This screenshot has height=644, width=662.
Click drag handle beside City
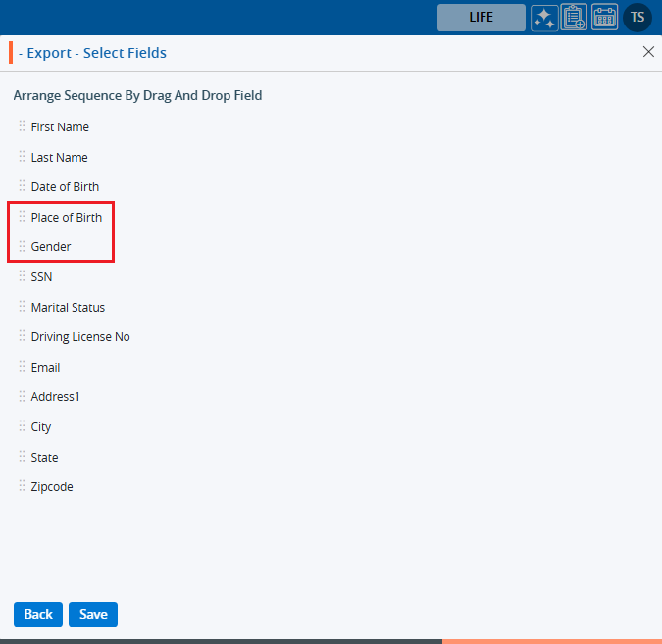click(x=22, y=427)
